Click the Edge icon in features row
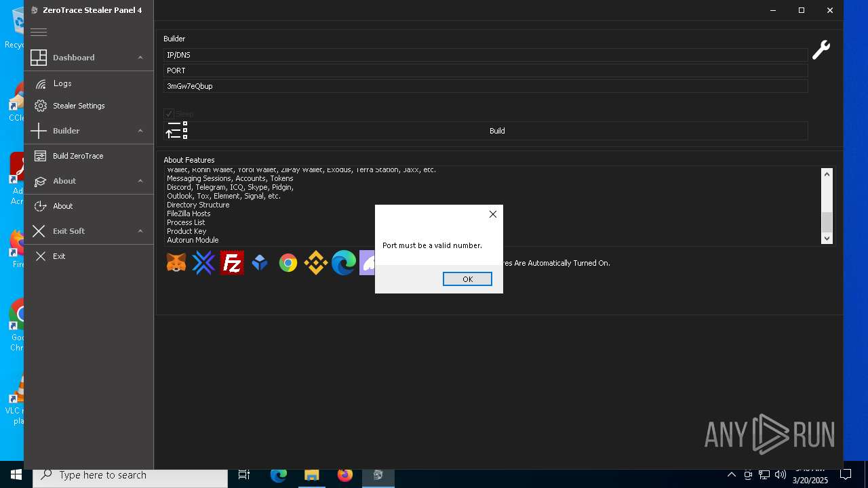The height and width of the screenshot is (488, 868). (x=344, y=263)
